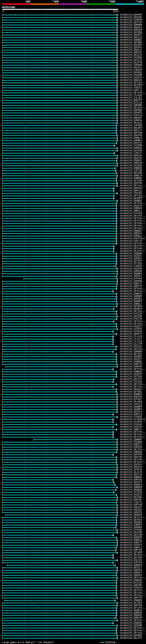This screenshot has height=644, width=146.
Task: Select hit label UniRef100_Q6P8E1
Action: pyautogui.click(x=131, y=299)
